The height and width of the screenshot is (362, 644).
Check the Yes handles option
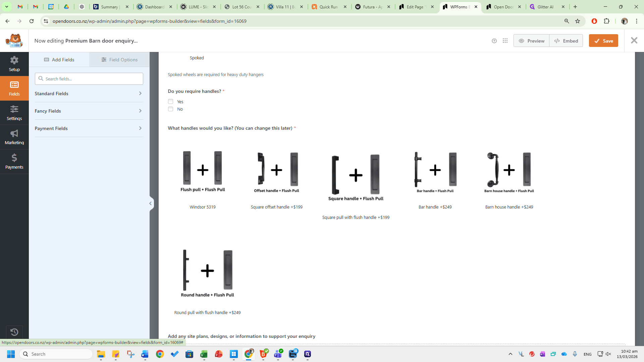click(x=170, y=102)
